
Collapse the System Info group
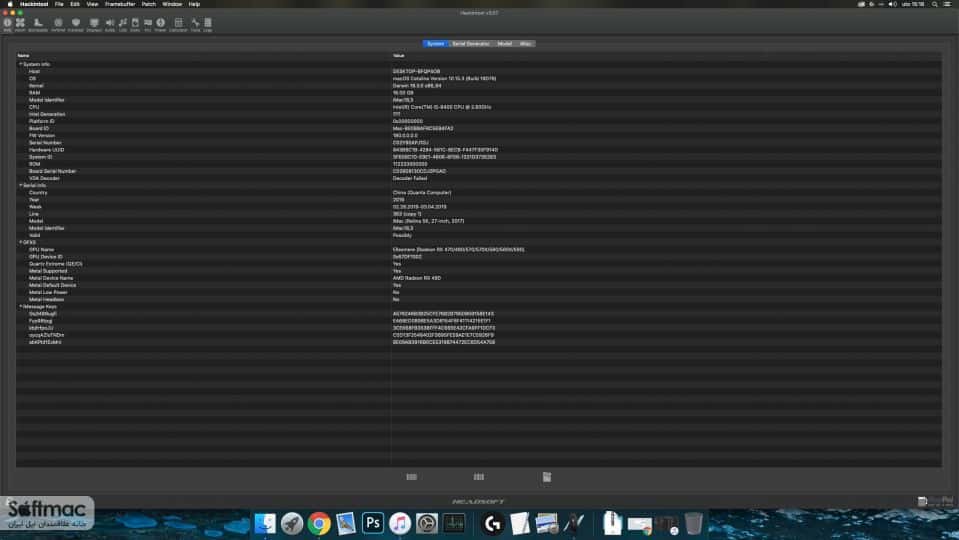click(20, 64)
